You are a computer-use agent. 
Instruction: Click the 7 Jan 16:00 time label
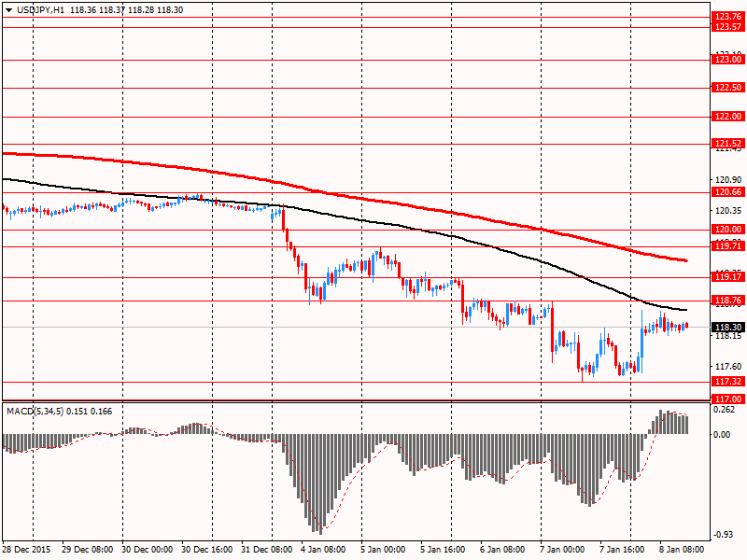click(622, 549)
